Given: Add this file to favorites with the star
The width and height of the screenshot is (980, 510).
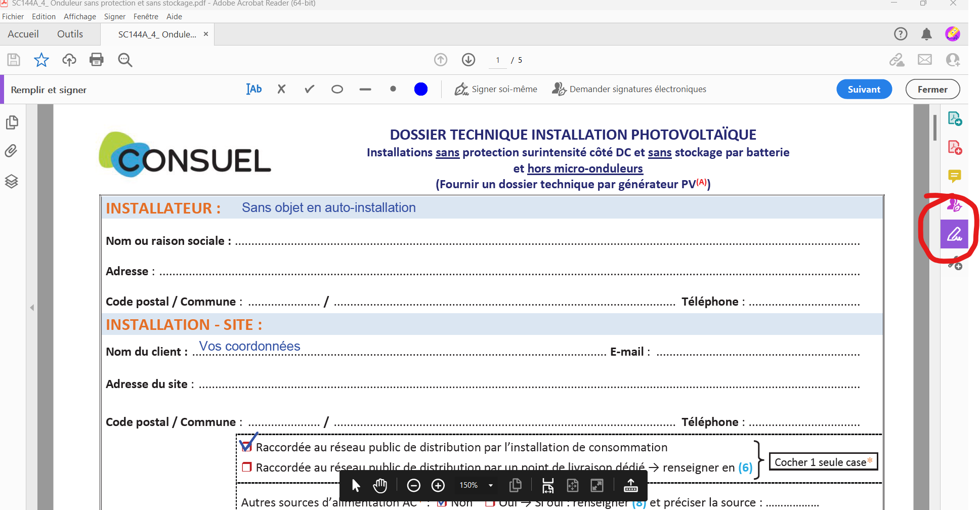Looking at the screenshot, I should click(x=41, y=60).
